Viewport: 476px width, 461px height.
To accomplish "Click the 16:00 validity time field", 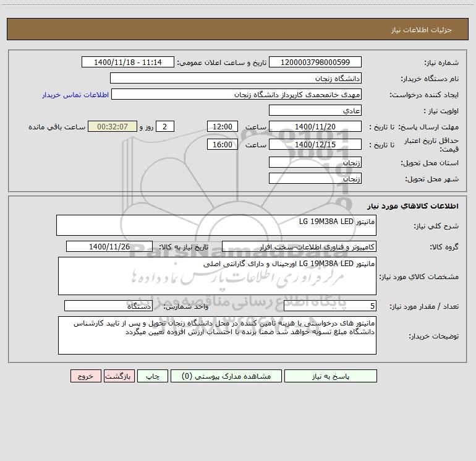I will tap(222, 144).
